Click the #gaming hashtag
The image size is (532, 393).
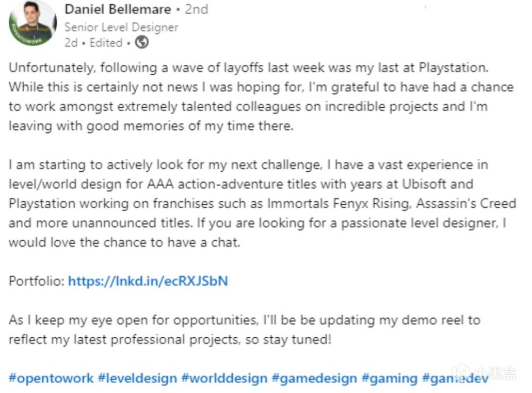click(389, 378)
